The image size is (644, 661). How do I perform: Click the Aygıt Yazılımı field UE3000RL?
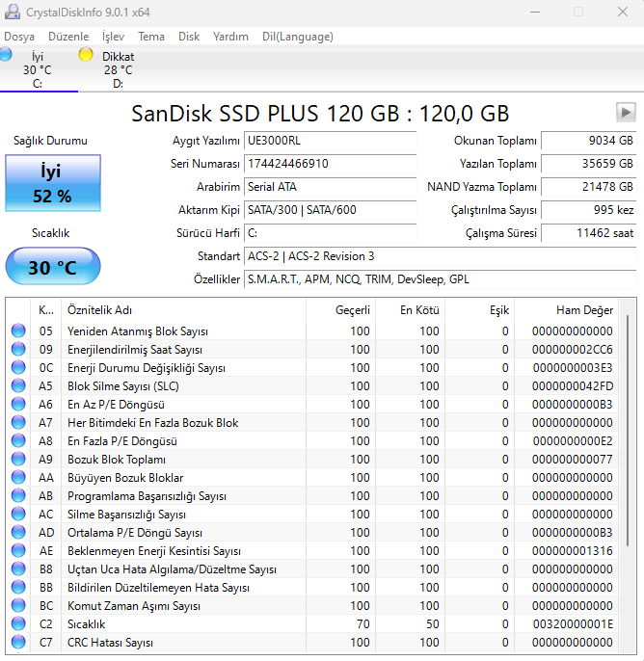coord(331,141)
